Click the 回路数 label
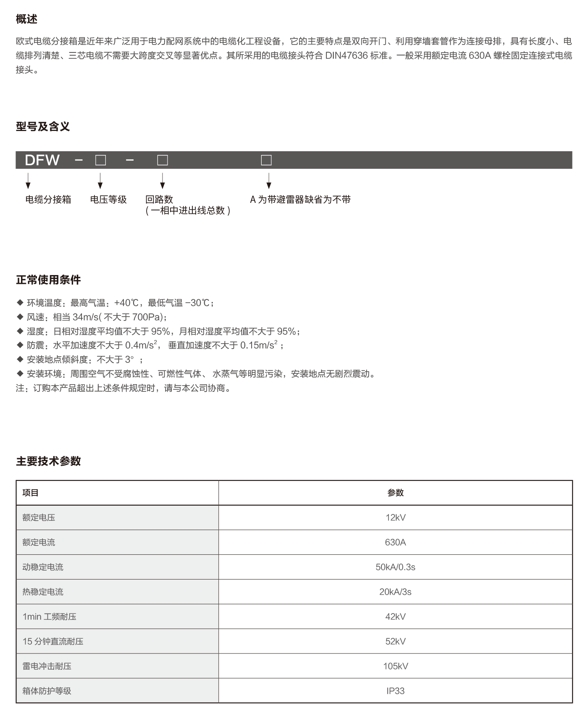This screenshot has width=588, height=708. click(159, 199)
